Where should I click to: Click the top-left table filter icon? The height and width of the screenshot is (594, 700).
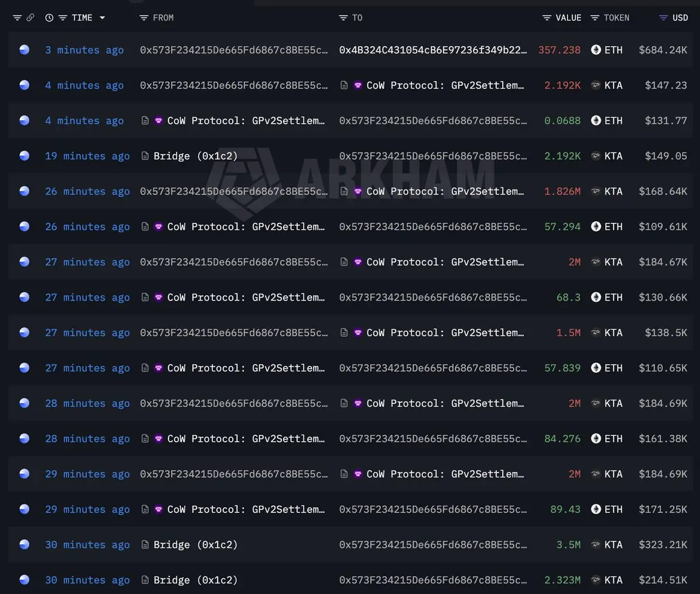tap(17, 18)
